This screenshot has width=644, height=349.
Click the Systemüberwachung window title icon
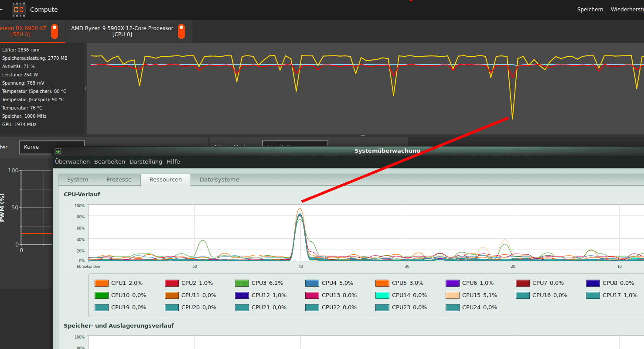coord(58,151)
